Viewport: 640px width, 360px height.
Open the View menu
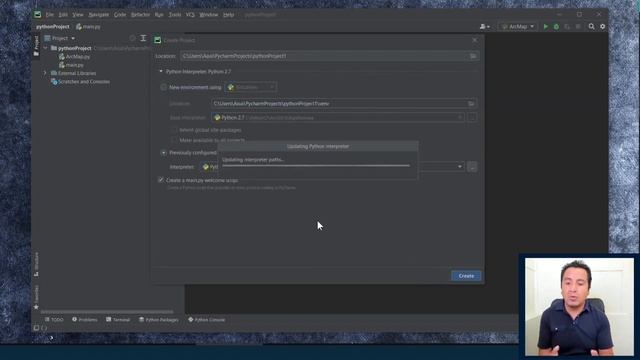click(78, 14)
